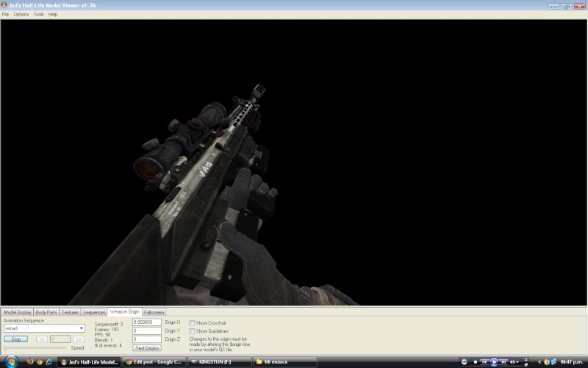This screenshot has width=588, height=368.
Task: Open the KINGSTON (F:) taskbar window
Action: coord(219,362)
